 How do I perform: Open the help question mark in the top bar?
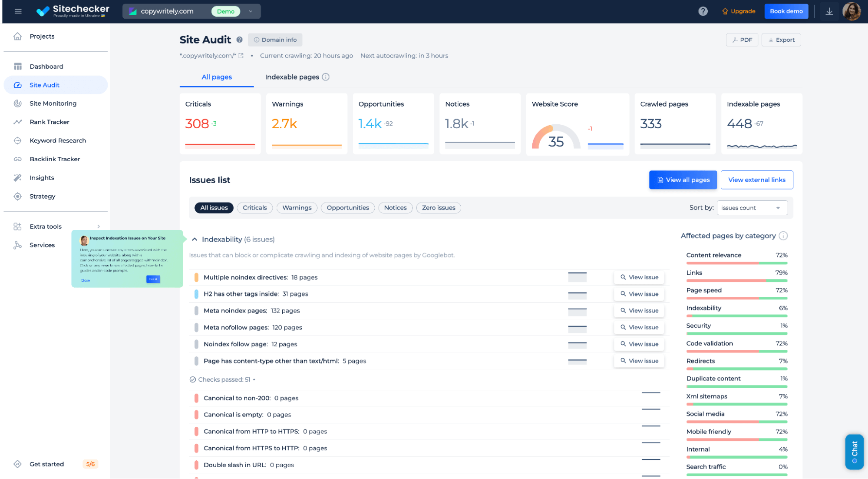click(703, 11)
